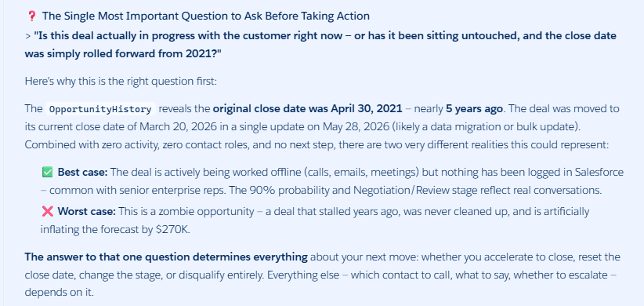
Task: Click the "Worst case:" bold label
Action: (x=87, y=211)
